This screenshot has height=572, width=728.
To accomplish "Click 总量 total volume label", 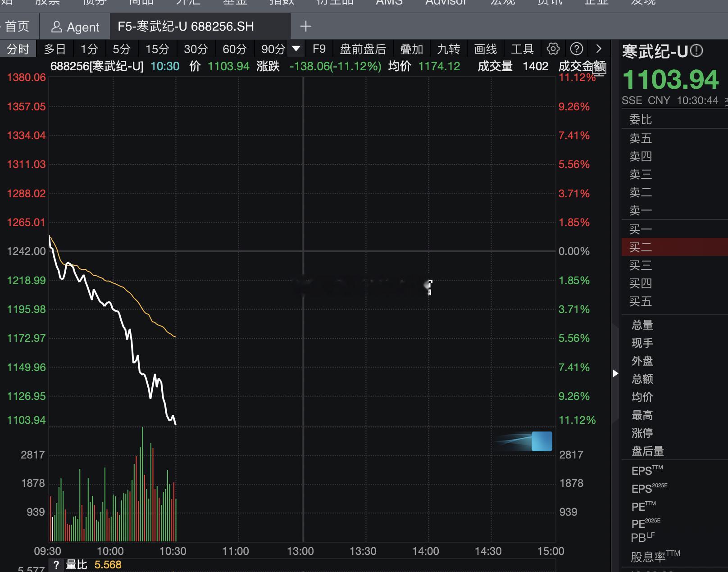I will coord(642,325).
